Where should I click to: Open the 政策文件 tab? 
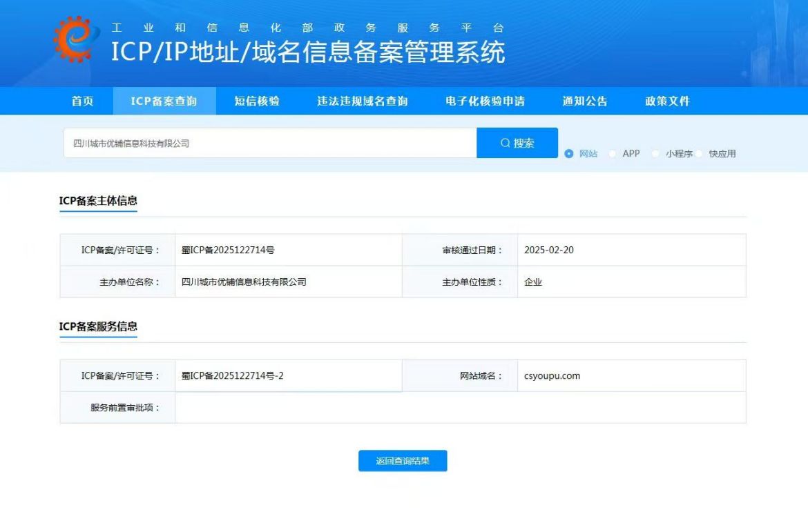(x=668, y=101)
